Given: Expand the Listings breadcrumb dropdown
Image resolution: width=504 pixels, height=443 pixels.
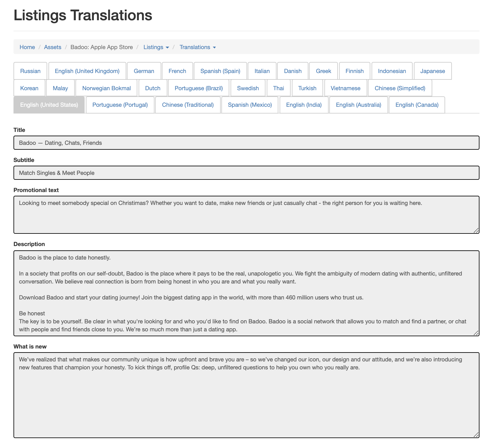Looking at the screenshot, I should click(x=156, y=47).
